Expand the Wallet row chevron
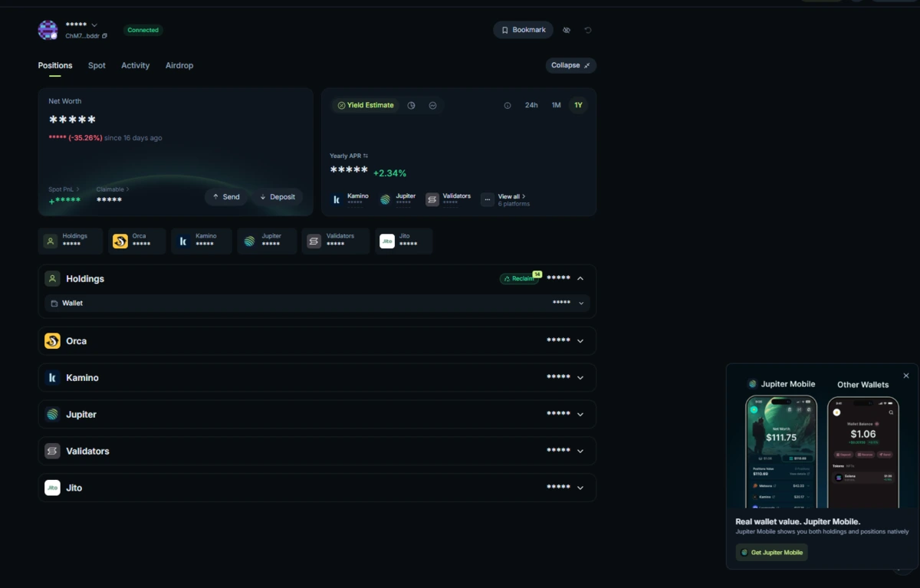This screenshot has height=588, width=920. 581,304
